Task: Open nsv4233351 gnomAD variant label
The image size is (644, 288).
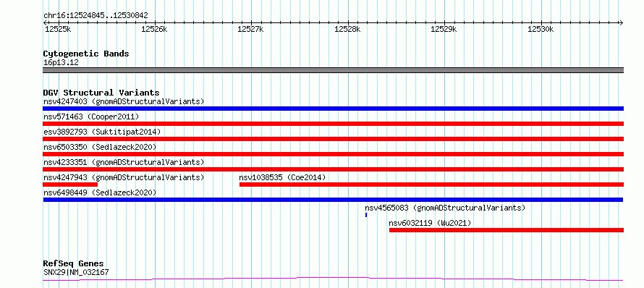Action: (124, 162)
